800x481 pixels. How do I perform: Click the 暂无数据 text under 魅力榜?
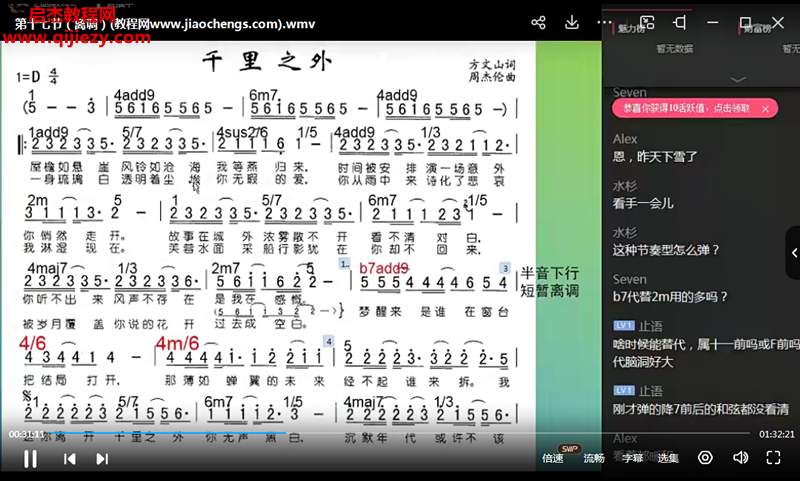pos(674,48)
